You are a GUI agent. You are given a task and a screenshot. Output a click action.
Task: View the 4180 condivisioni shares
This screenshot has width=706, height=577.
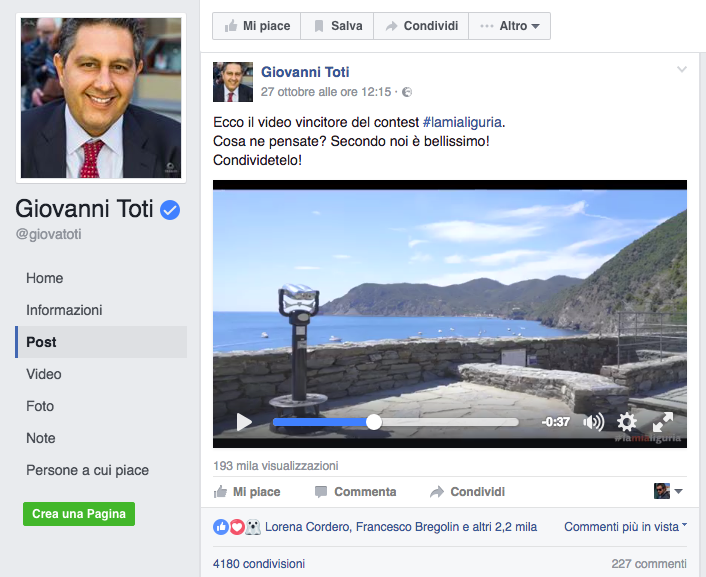click(x=259, y=564)
